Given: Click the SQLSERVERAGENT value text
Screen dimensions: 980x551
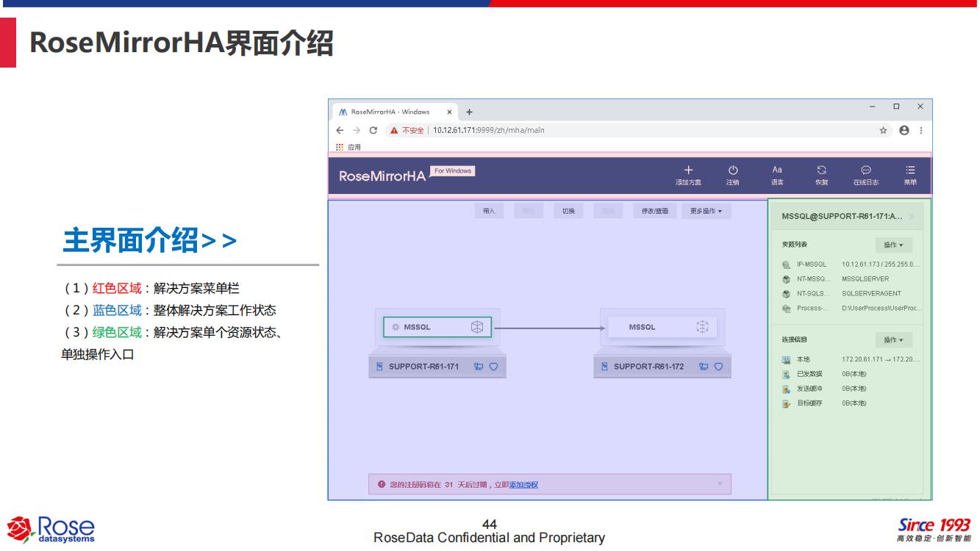Looking at the screenshot, I should pos(871,294).
